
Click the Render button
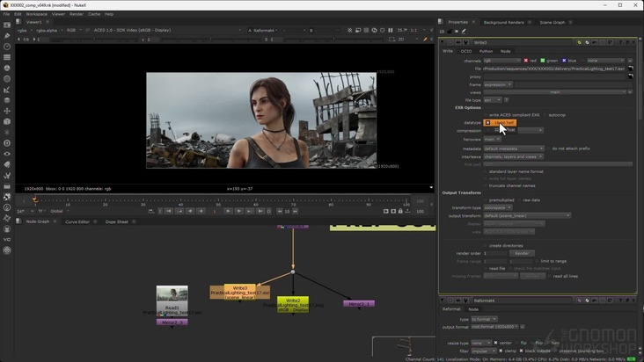(x=522, y=253)
